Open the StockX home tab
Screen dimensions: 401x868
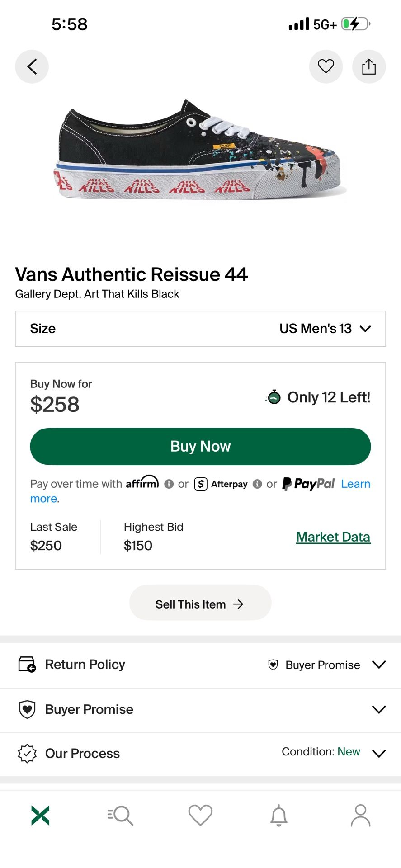click(x=40, y=815)
